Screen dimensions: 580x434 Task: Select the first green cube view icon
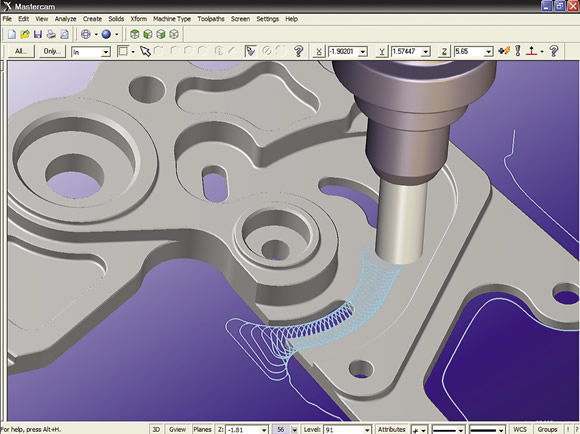[x=135, y=34]
